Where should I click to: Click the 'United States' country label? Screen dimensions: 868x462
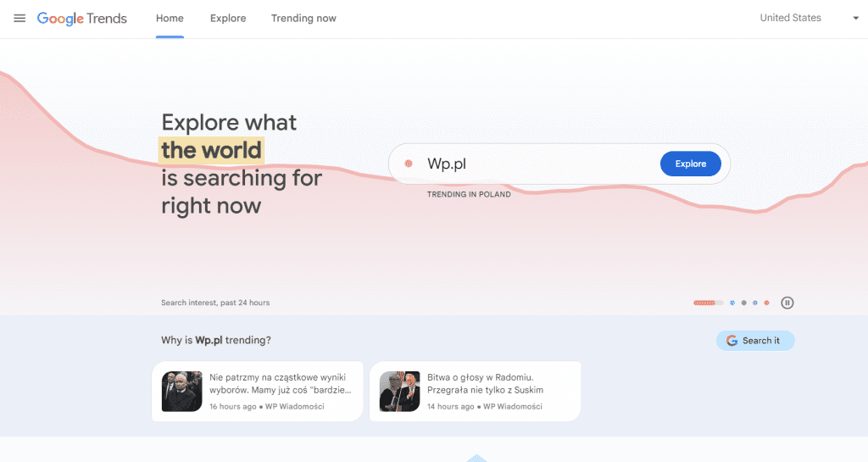[790, 18]
